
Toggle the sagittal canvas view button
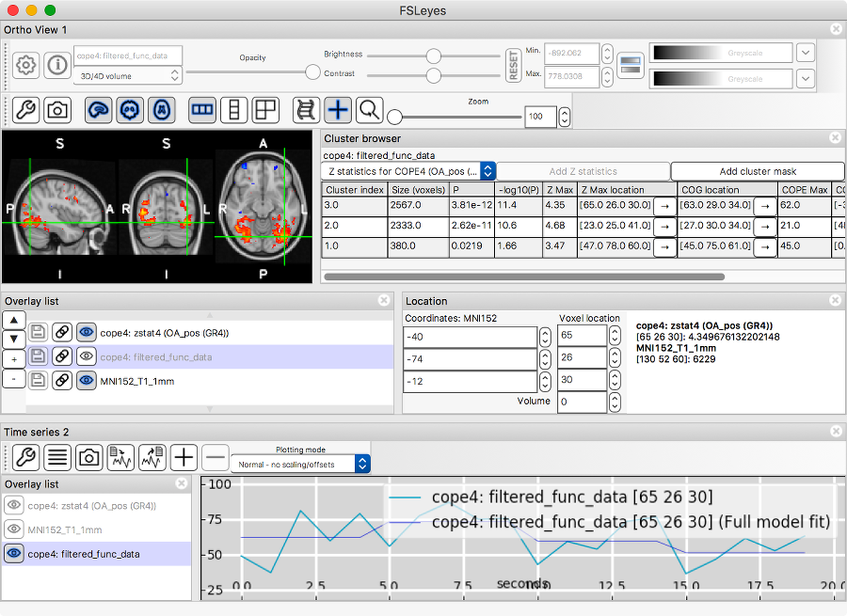point(98,111)
